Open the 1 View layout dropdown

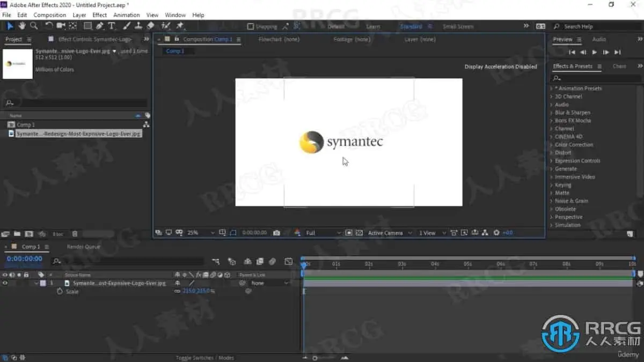[431, 233]
